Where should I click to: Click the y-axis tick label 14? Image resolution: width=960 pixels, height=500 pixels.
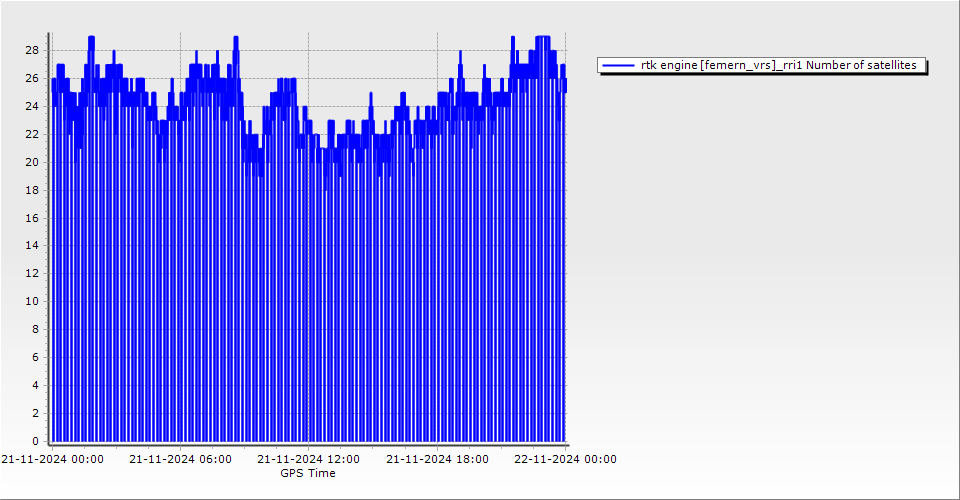32,245
